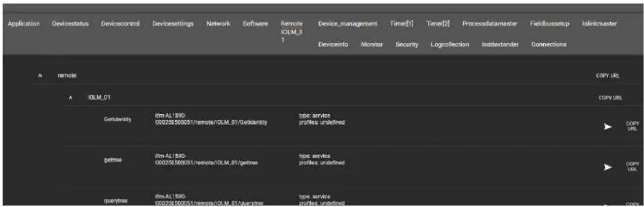This screenshot has height=207, width=644.
Task: Select the Iolinkmaster tab
Action: [x=599, y=24]
